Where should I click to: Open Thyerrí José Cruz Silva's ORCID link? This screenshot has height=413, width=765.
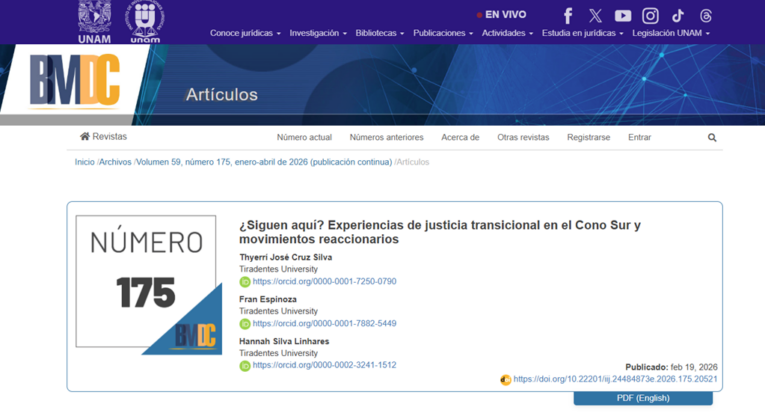click(x=324, y=282)
